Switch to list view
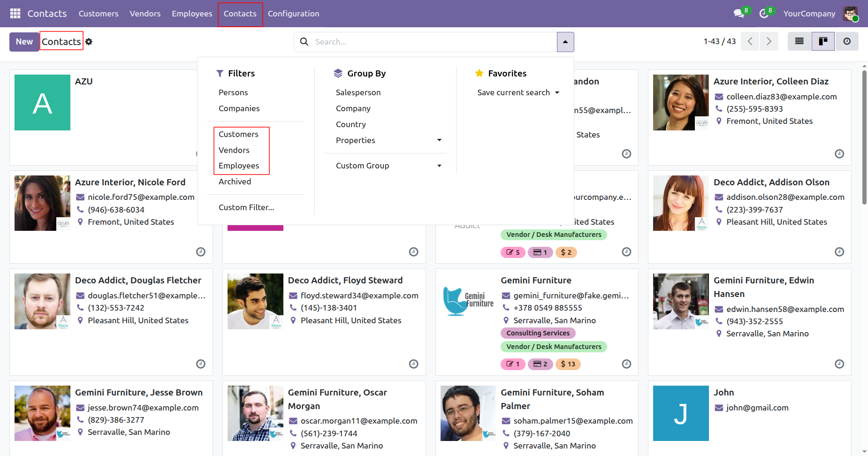The width and height of the screenshot is (868, 456). (799, 41)
